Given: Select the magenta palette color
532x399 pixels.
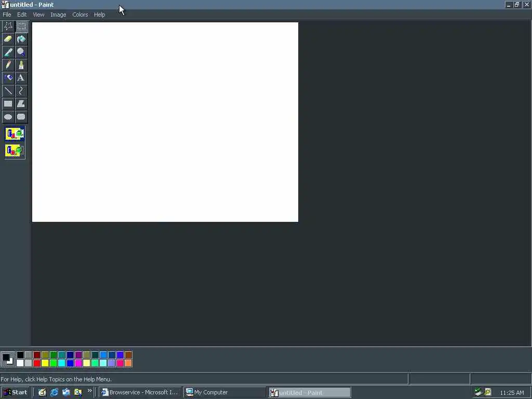Looking at the screenshot, I should pos(78,363).
